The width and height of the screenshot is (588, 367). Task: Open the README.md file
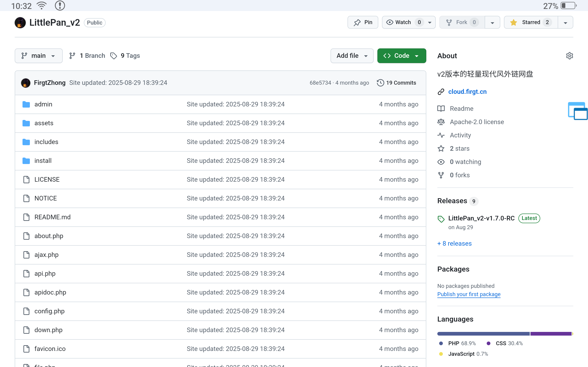pyautogui.click(x=52, y=217)
